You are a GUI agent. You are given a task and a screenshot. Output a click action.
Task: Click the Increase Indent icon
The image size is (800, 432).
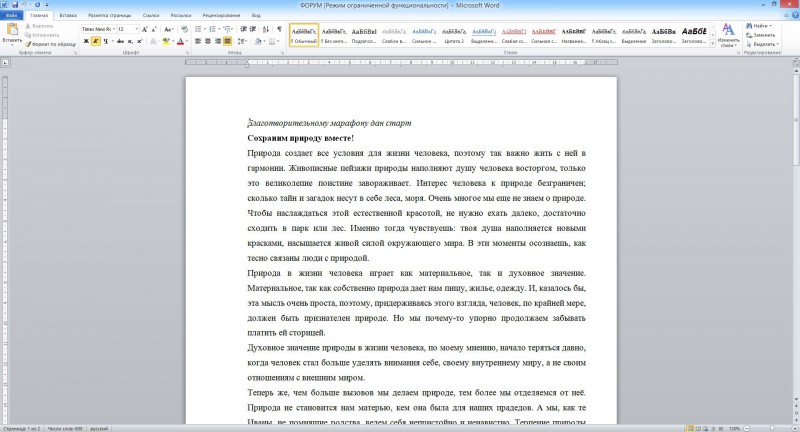point(253,29)
